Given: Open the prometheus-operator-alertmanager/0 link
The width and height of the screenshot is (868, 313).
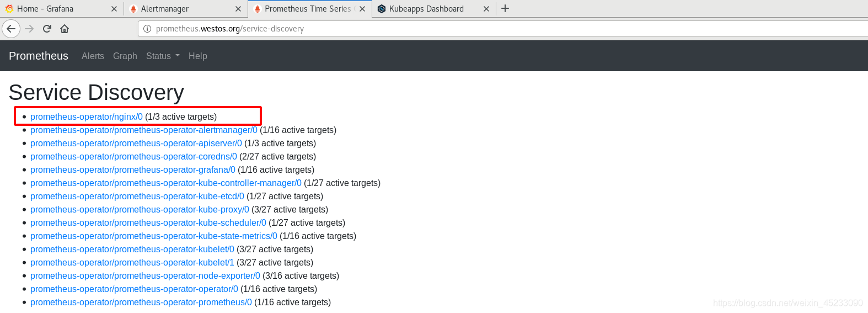Looking at the screenshot, I should pos(144,130).
